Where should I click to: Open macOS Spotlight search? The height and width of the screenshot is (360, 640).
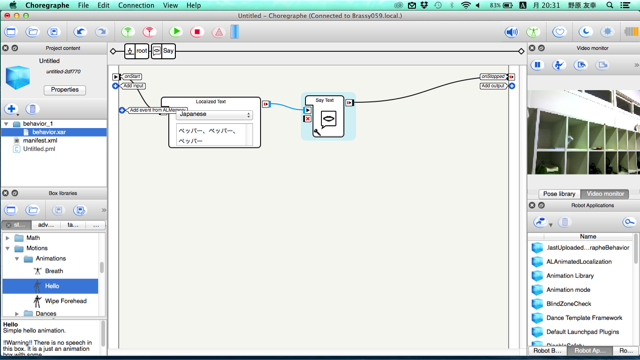[609, 5]
